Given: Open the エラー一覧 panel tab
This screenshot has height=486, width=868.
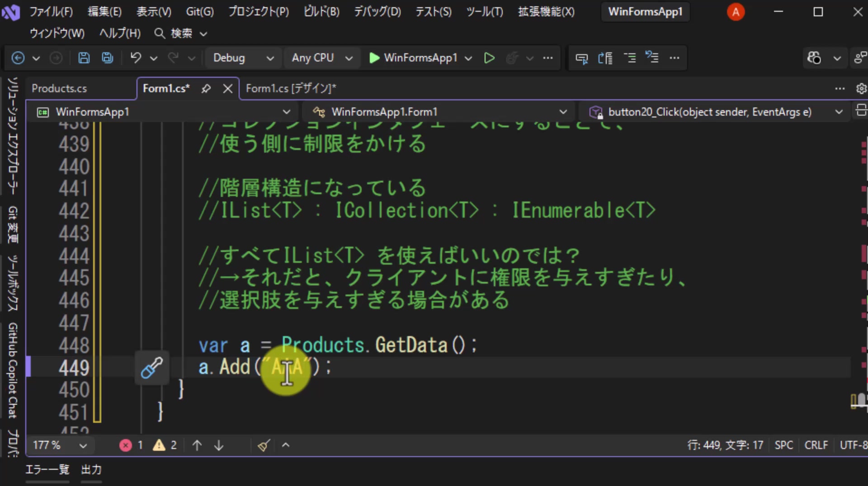Looking at the screenshot, I should pos(47,470).
